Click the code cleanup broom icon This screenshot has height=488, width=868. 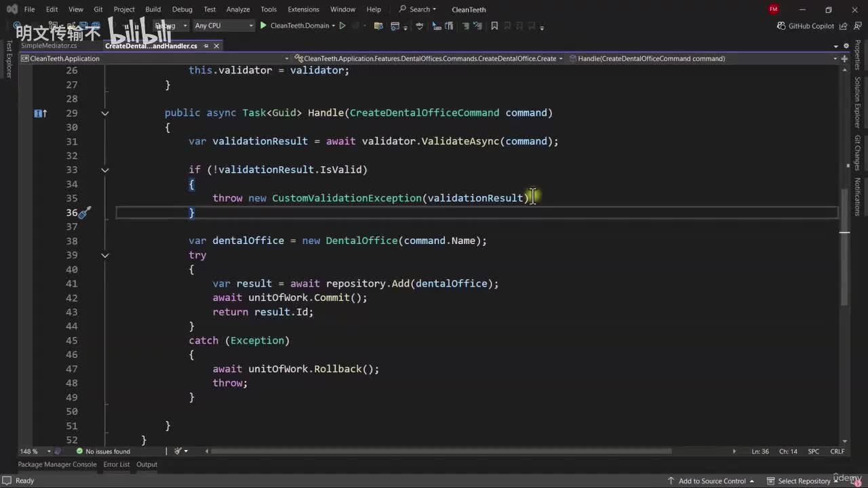178,451
